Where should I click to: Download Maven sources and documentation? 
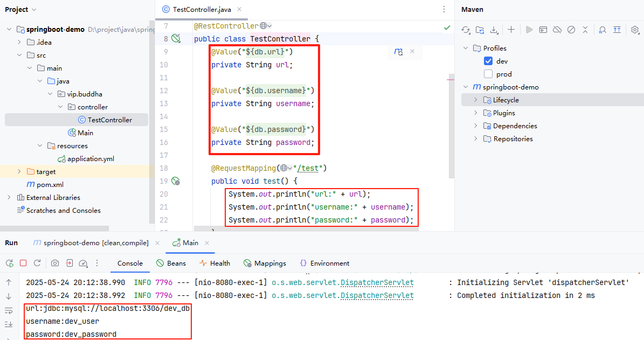click(x=494, y=30)
